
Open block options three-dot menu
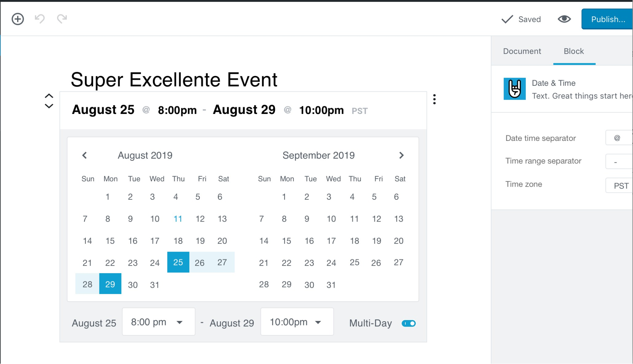[434, 99]
